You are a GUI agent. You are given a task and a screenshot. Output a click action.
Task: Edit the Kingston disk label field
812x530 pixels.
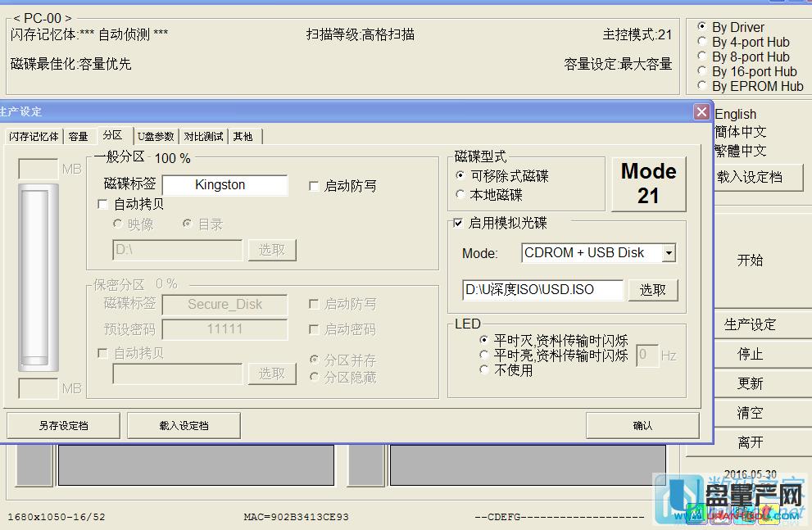tap(225, 185)
